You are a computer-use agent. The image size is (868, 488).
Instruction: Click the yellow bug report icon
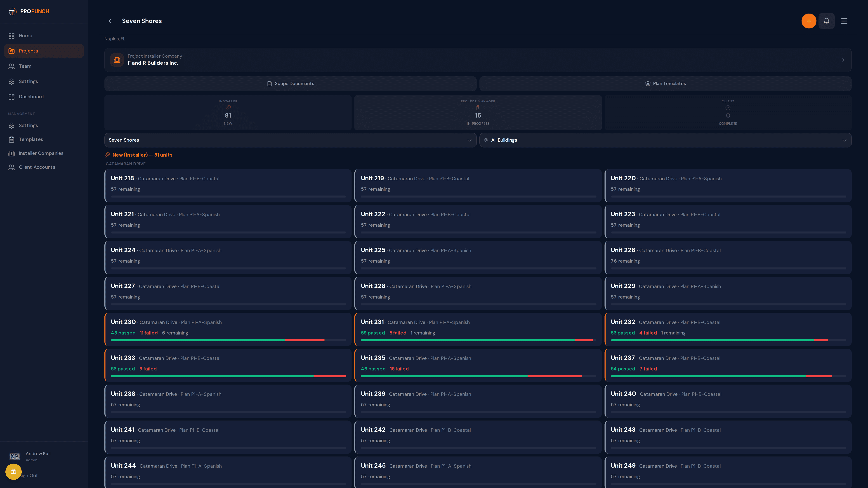14,472
